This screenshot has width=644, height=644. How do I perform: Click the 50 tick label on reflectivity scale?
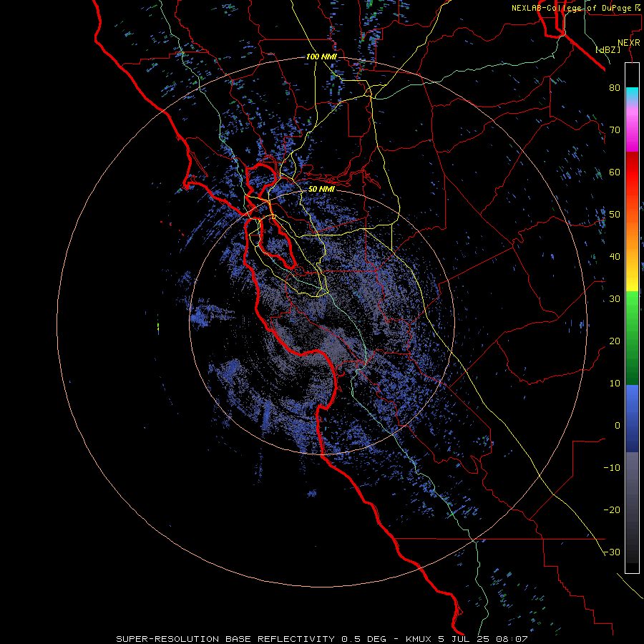tap(615, 215)
